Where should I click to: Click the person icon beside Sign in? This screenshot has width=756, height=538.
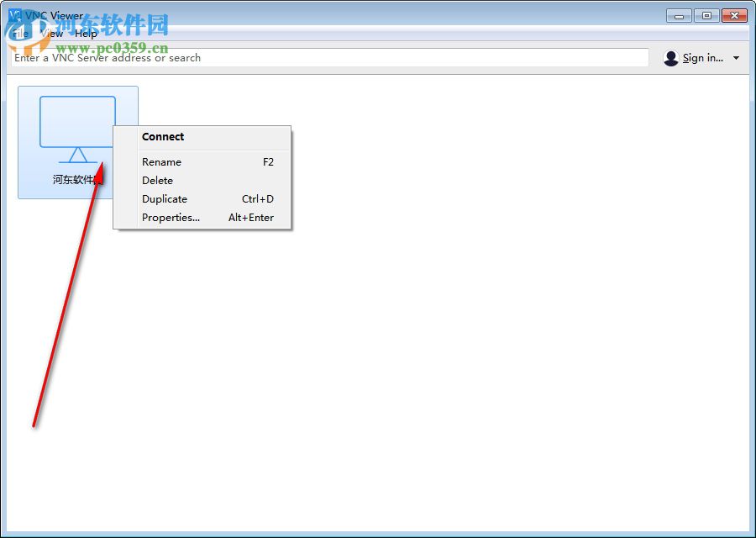pos(670,57)
